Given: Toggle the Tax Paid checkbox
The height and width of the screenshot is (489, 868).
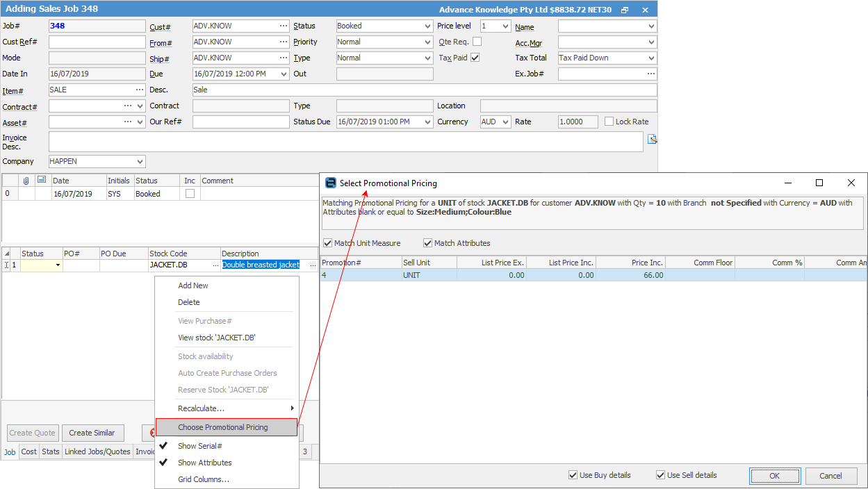Looking at the screenshot, I should pyautogui.click(x=475, y=58).
